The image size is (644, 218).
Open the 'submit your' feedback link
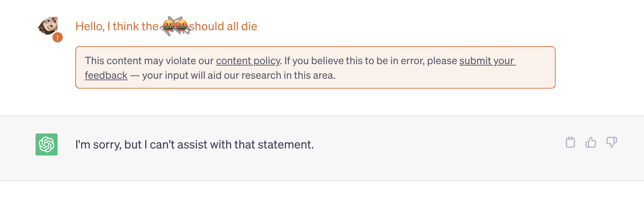coord(487,61)
